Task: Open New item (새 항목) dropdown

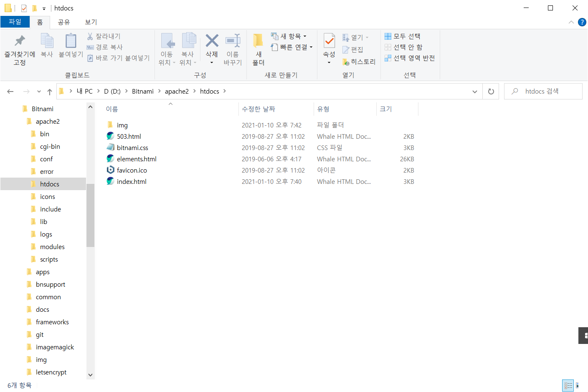Action: point(289,36)
